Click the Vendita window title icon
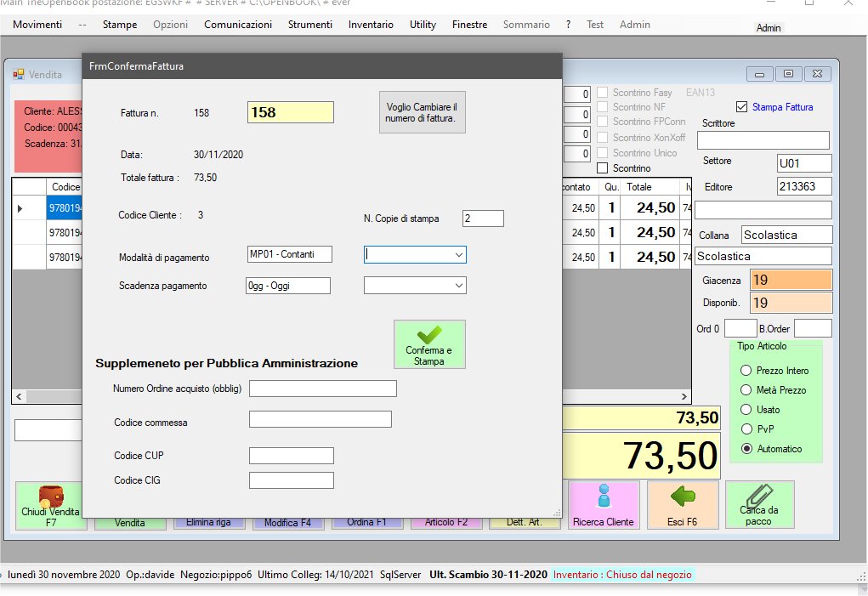The height and width of the screenshot is (596, 868). click(x=19, y=74)
